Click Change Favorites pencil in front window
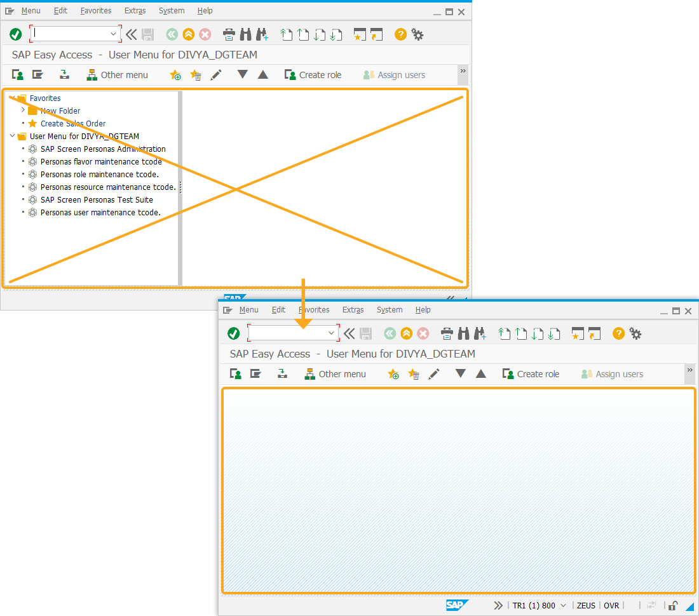This screenshot has height=616, width=699. (x=434, y=373)
